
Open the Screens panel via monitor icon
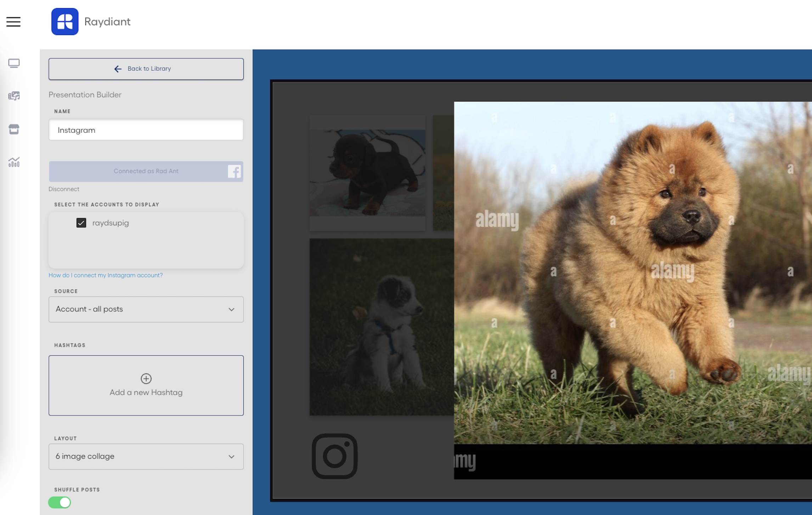click(x=14, y=63)
